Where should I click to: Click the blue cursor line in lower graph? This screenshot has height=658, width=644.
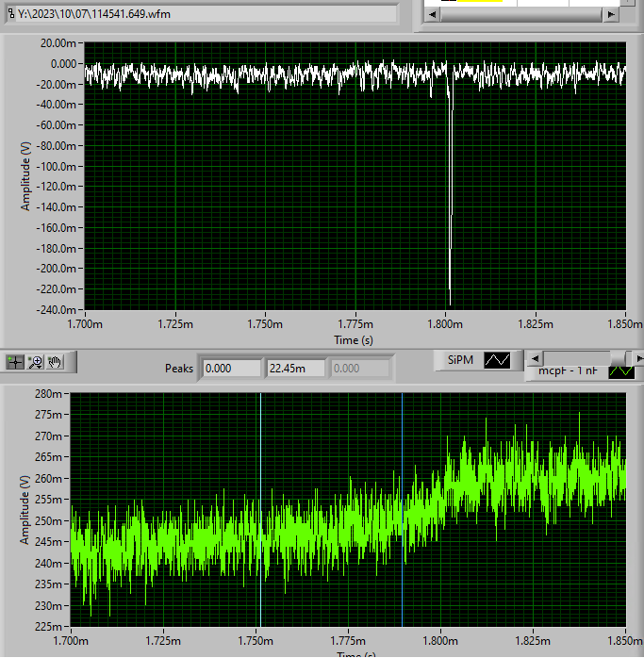tap(403, 509)
